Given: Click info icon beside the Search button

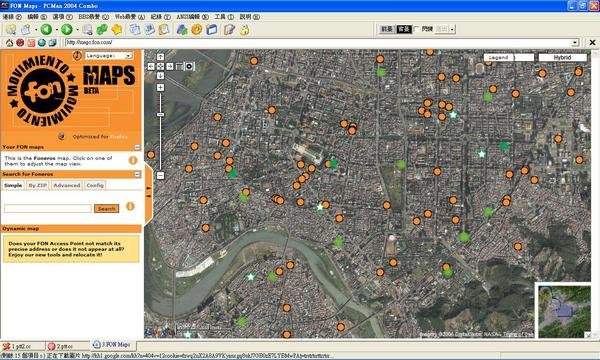Looking at the screenshot, I should coord(130,206).
